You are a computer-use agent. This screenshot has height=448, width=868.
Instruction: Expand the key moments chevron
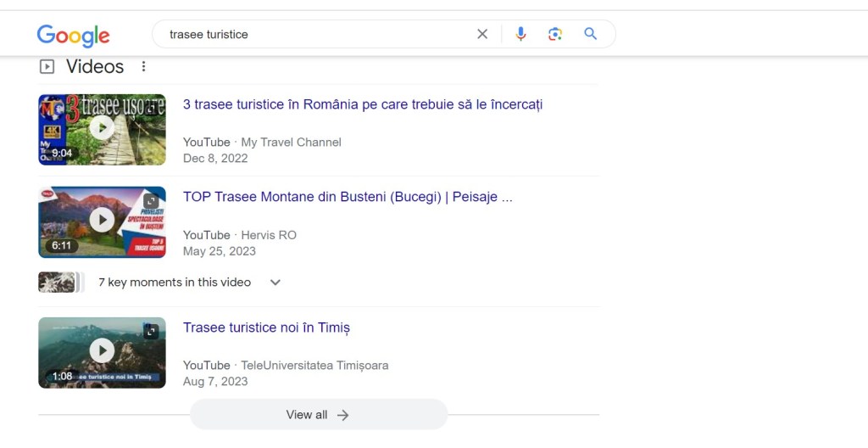[x=275, y=283]
